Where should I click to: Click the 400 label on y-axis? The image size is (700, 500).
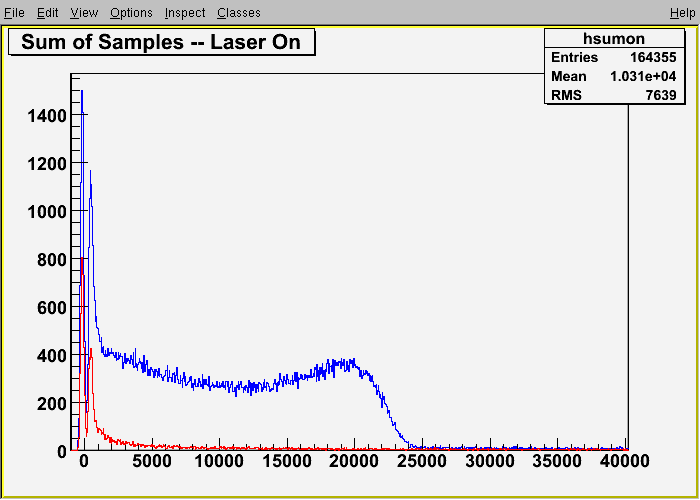coord(51,356)
